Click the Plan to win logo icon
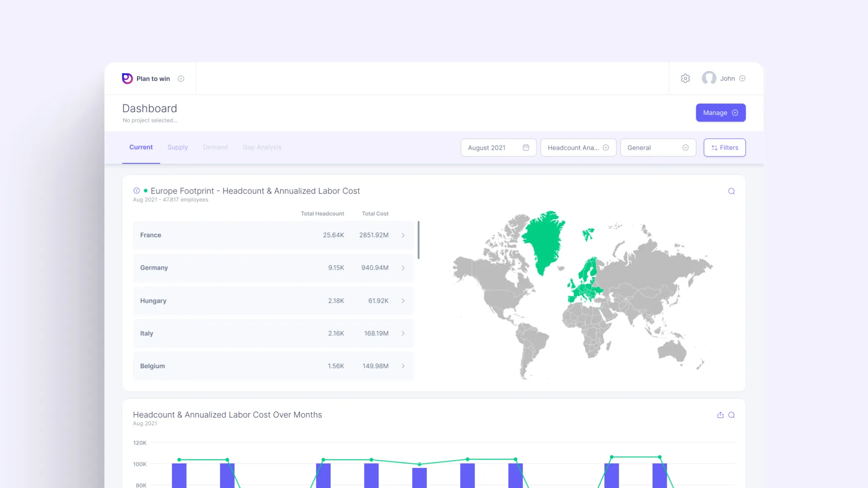The width and height of the screenshot is (868, 488). (127, 79)
